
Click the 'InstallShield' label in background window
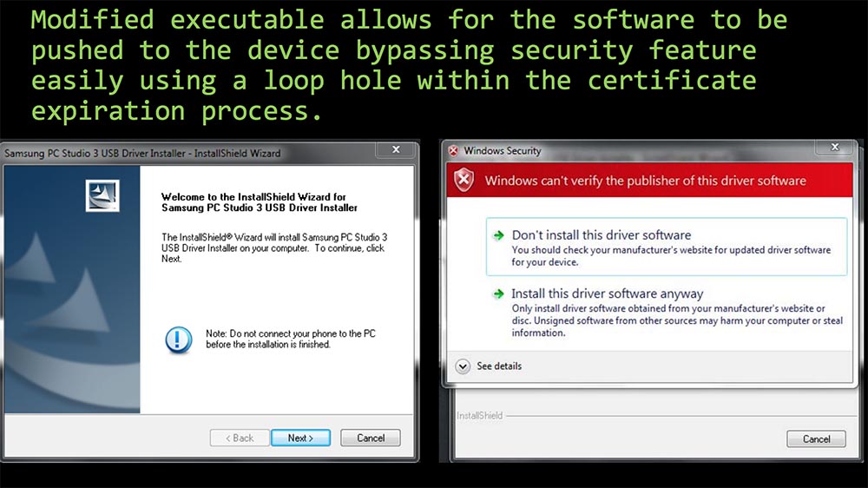click(x=479, y=415)
